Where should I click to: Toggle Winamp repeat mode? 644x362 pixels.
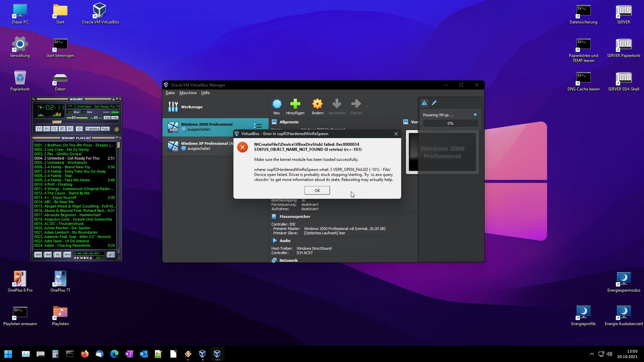[106, 129]
